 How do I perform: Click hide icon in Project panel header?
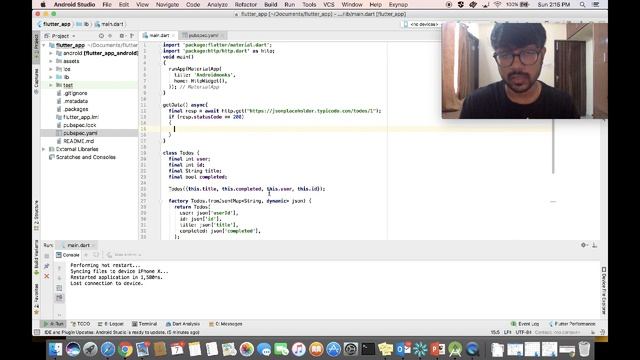pyautogui.click(x=131, y=36)
